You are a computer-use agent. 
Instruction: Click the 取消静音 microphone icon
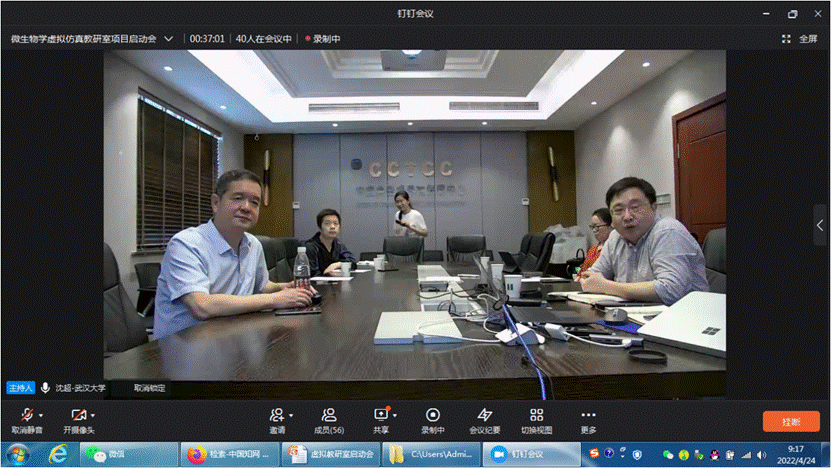coord(25,415)
